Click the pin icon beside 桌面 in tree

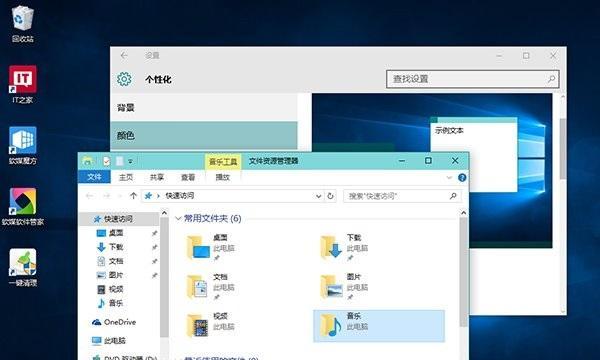(x=154, y=233)
